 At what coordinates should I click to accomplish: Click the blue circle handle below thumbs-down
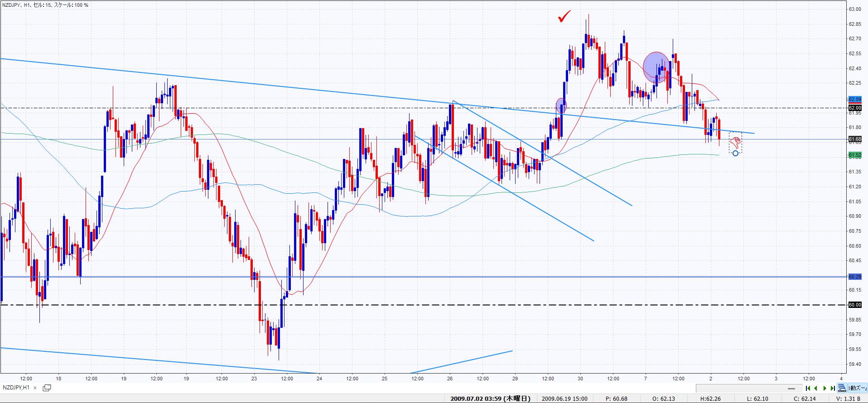pos(735,153)
